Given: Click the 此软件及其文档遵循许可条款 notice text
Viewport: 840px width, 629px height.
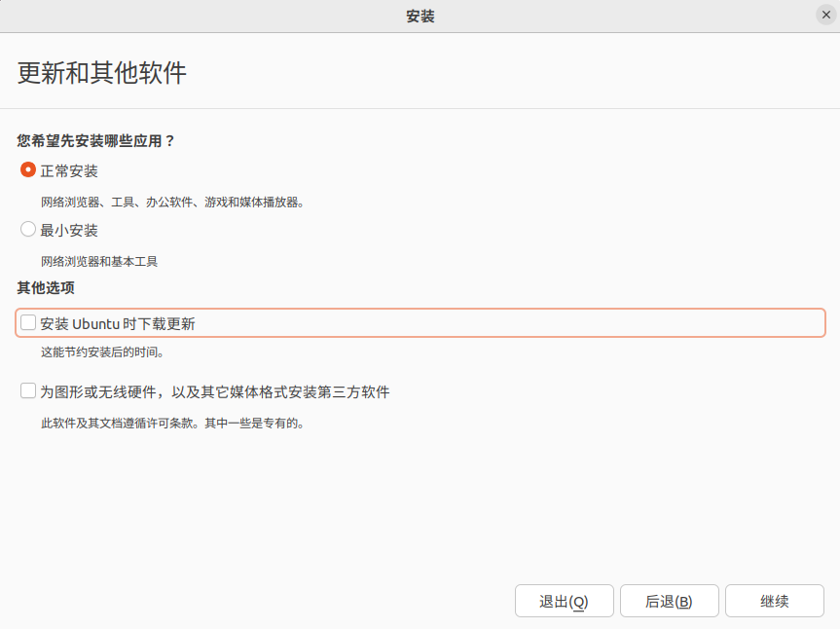Looking at the screenshot, I should click(x=172, y=423).
